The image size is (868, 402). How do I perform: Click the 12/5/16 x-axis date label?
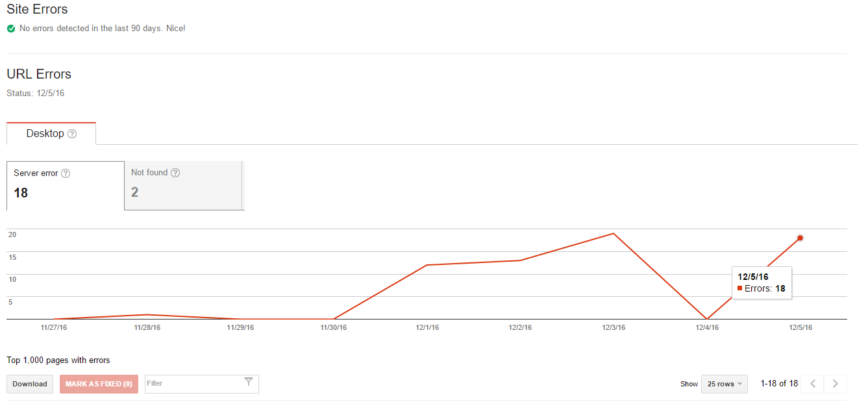800,328
